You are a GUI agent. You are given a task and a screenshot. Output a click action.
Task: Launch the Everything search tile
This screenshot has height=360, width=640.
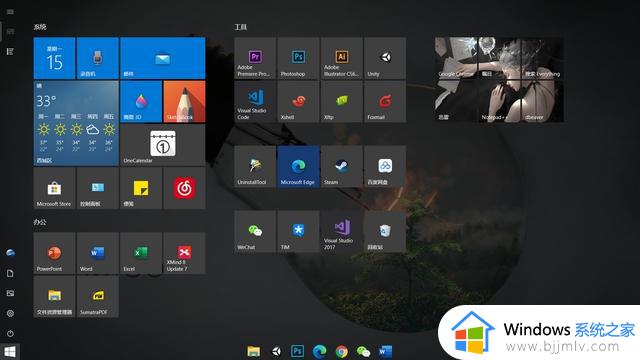coord(542,58)
